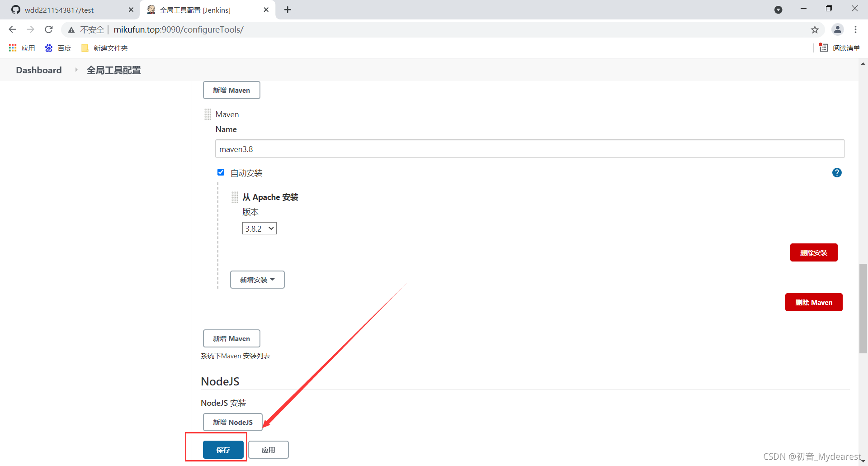Image resolution: width=868 pixels, height=466 pixels.
Task: Bookmark this page with the star icon
Action: [x=815, y=30]
